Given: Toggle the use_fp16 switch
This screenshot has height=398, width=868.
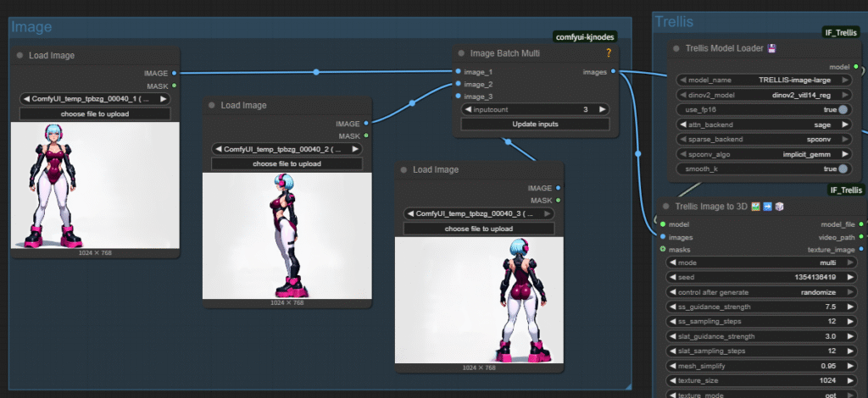Looking at the screenshot, I should click(x=843, y=109).
